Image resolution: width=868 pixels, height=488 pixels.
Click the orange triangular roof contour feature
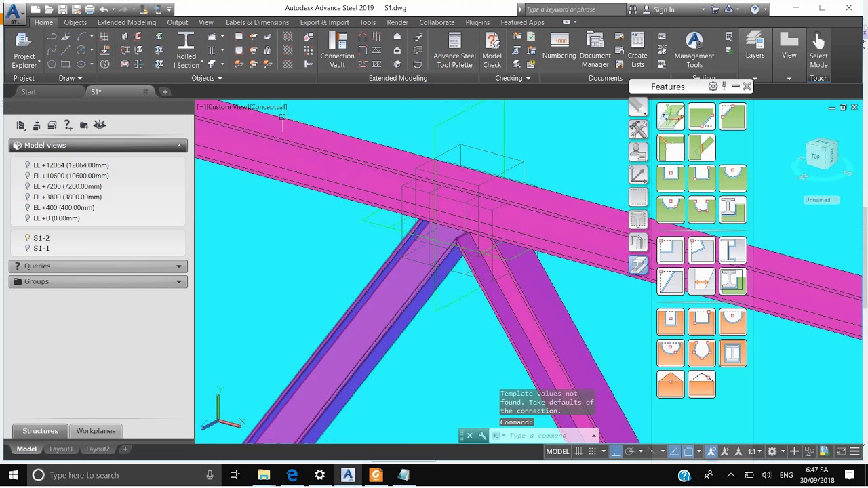tap(671, 384)
